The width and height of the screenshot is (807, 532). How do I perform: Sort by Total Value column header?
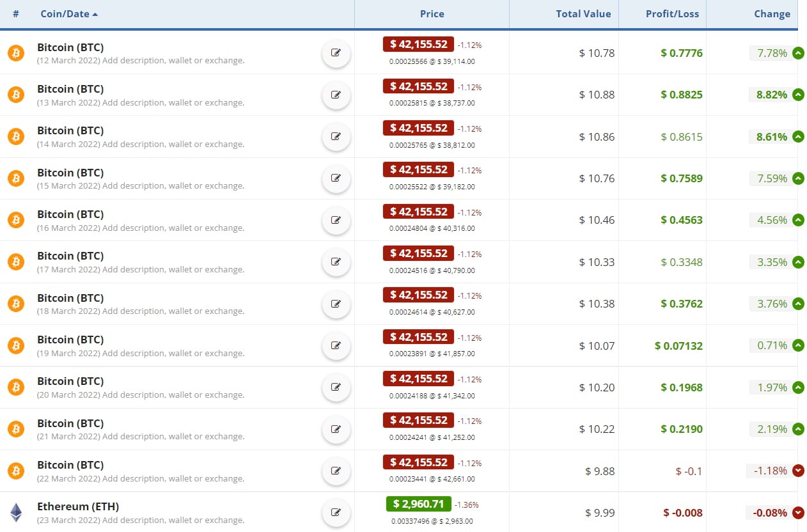click(583, 14)
